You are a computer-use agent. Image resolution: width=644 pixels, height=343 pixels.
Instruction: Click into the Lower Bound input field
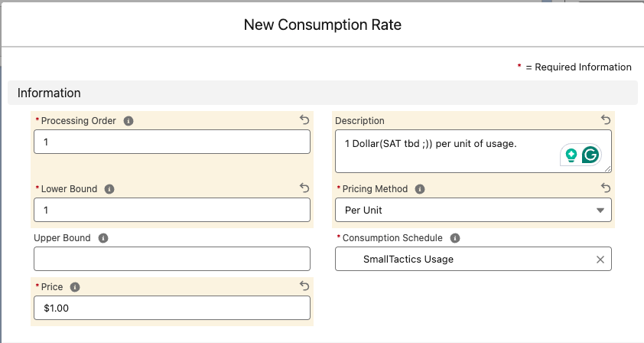coord(171,211)
